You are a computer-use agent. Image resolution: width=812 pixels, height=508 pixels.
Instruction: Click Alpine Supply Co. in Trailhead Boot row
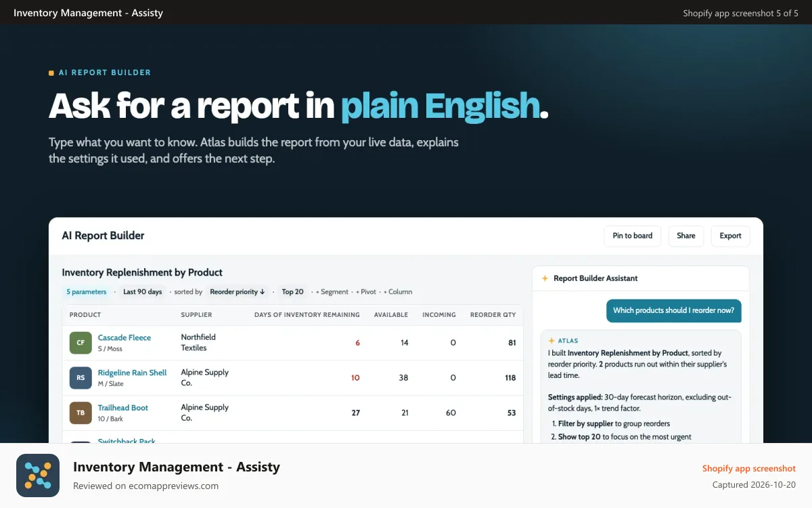(205, 413)
